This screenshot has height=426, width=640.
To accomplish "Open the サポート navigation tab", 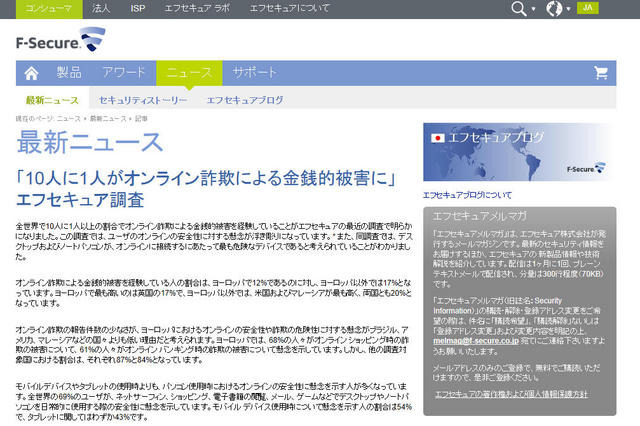I will 255,73.
